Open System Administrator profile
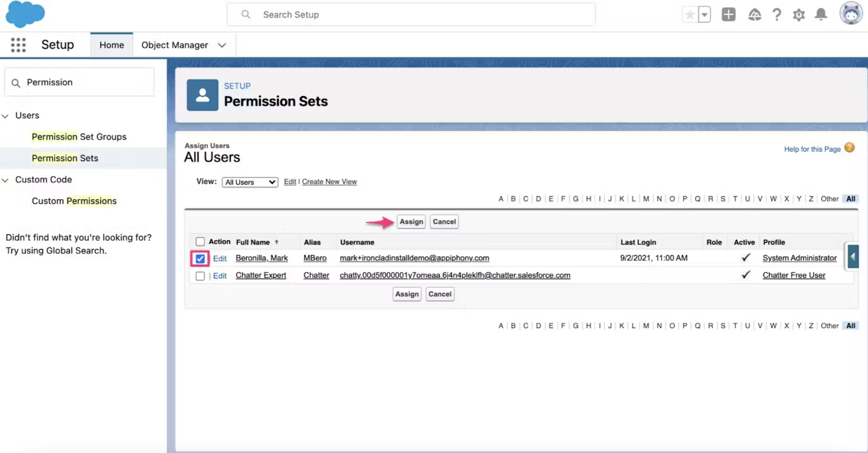The width and height of the screenshot is (868, 453). 800,258
